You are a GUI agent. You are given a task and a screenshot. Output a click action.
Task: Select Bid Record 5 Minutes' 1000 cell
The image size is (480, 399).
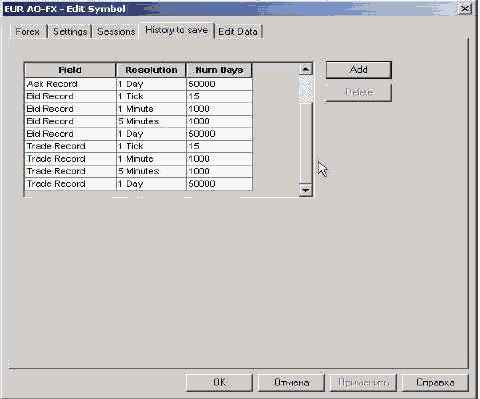219,121
